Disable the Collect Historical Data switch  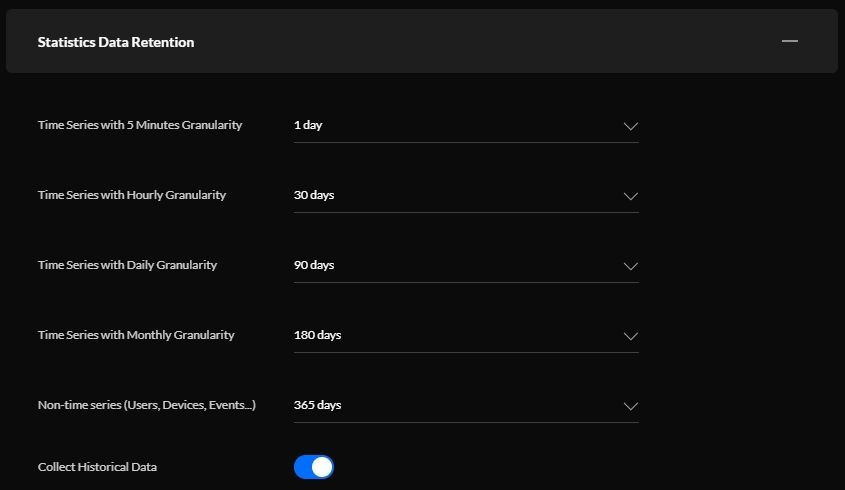313,467
